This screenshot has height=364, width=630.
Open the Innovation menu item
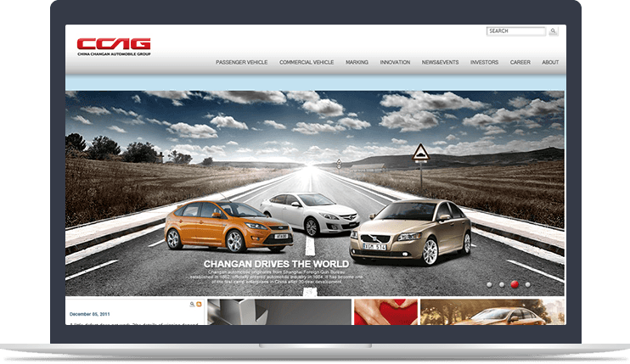click(x=395, y=63)
